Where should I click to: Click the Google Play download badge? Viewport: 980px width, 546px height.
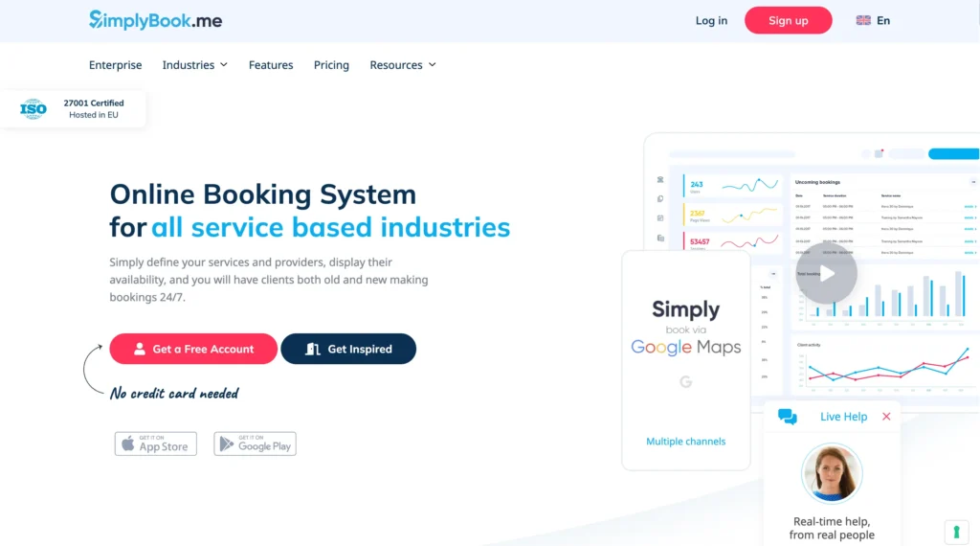pyautogui.click(x=255, y=444)
